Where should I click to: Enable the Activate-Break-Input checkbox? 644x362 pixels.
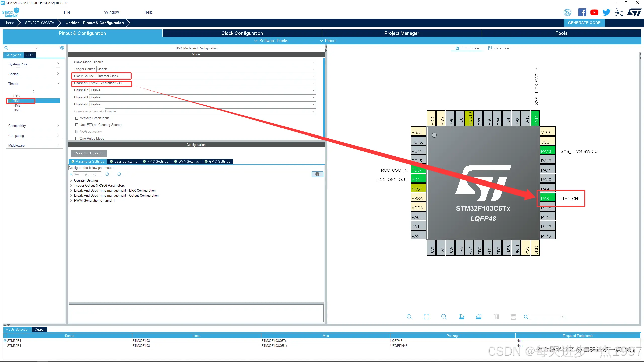tap(77, 118)
